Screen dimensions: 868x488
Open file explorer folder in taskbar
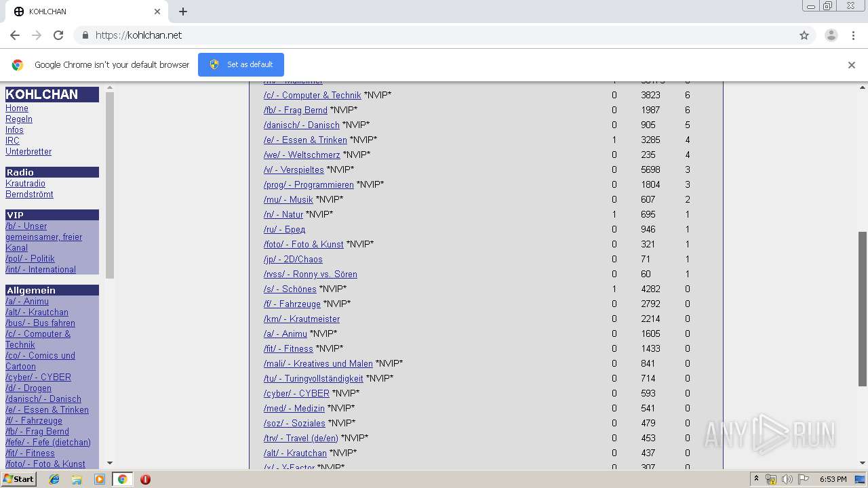coord(77,479)
